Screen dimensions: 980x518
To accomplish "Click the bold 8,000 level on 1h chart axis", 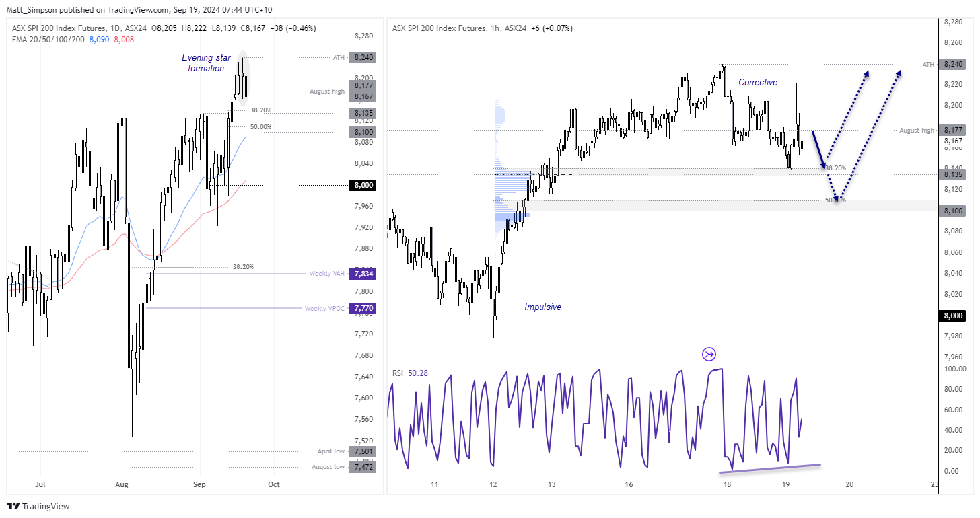I will coord(952,316).
